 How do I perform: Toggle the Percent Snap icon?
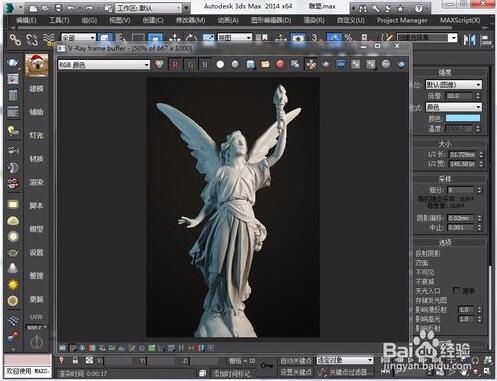(x=348, y=38)
